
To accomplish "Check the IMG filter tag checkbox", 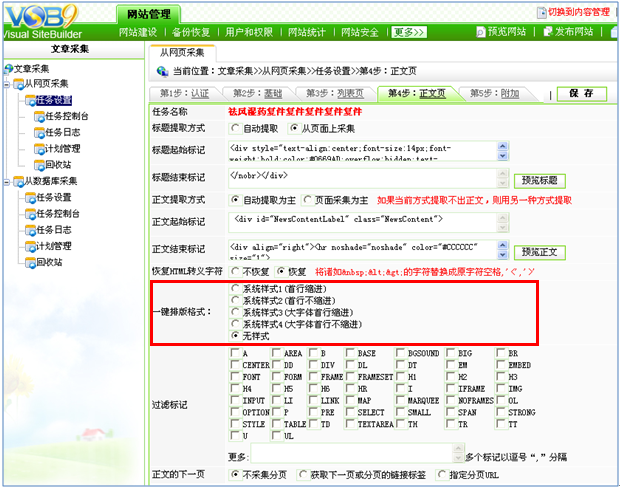I will click(x=501, y=388).
